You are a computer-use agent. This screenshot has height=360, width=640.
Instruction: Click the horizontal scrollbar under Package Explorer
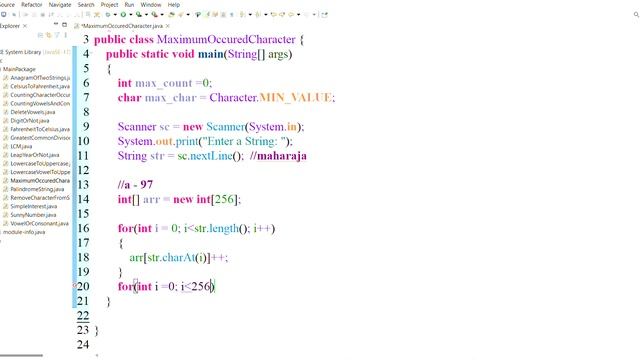pos(21,356)
